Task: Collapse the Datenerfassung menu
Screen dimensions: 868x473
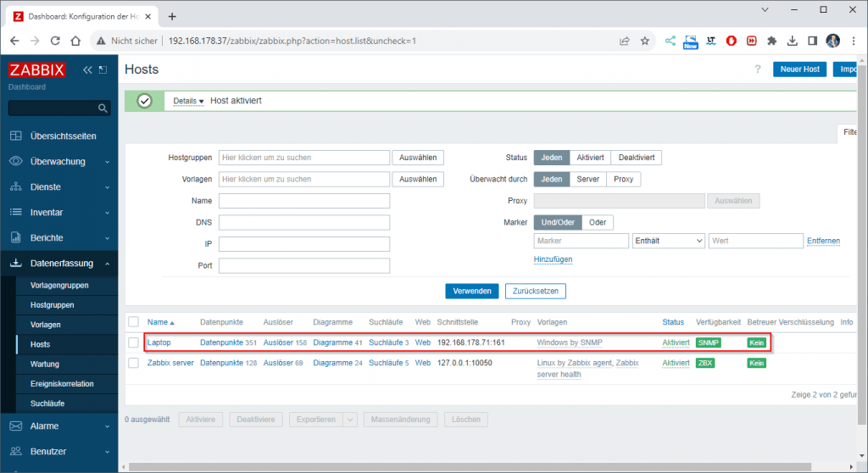Action: click(59, 264)
